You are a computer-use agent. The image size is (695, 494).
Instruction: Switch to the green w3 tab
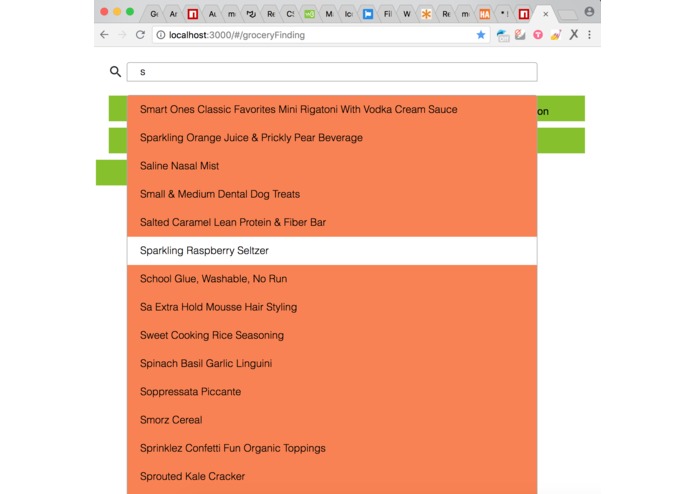click(x=309, y=14)
